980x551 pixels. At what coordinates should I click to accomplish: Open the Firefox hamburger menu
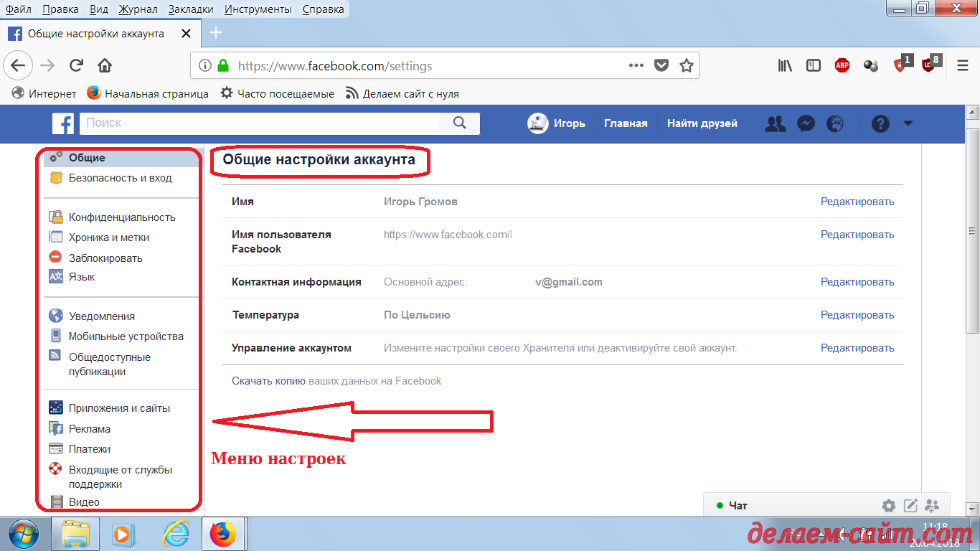pyautogui.click(x=963, y=65)
